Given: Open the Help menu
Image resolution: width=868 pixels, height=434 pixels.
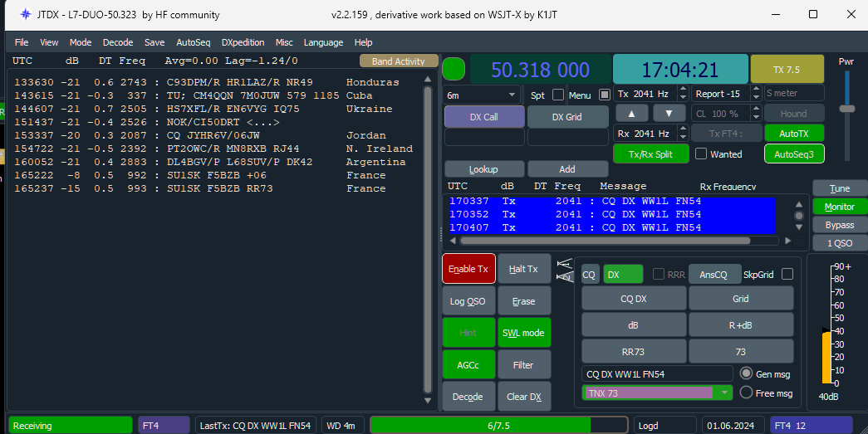Looking at the screenshot, I should (363, 42).
